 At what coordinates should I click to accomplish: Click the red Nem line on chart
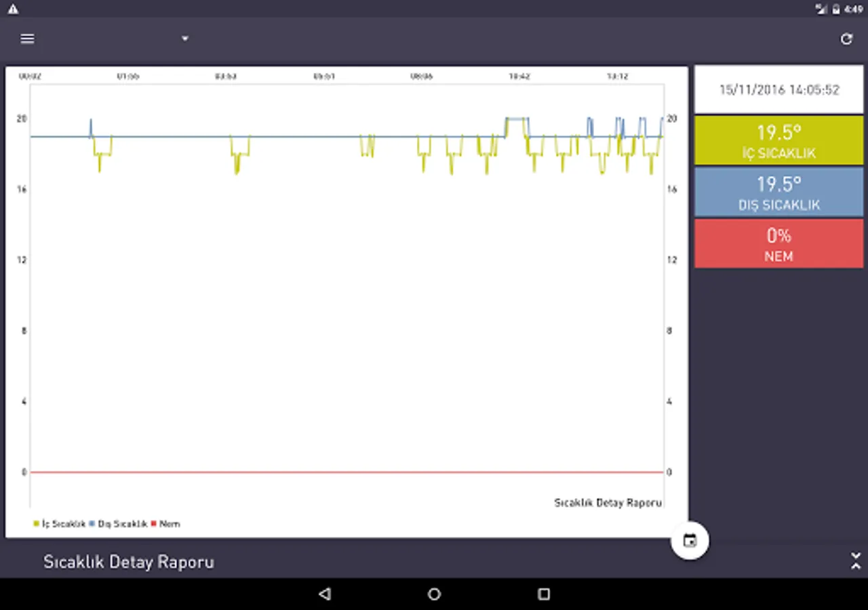pos(346,472)
